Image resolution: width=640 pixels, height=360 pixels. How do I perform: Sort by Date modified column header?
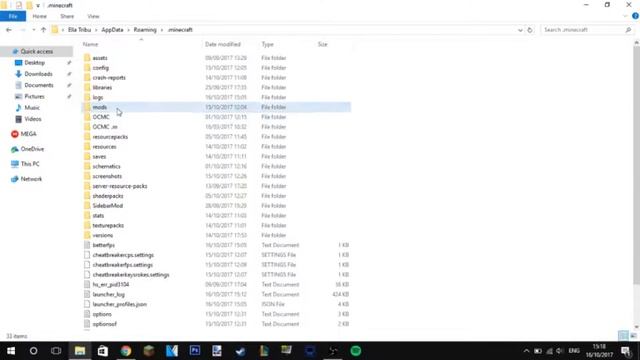tap(223, 44)
